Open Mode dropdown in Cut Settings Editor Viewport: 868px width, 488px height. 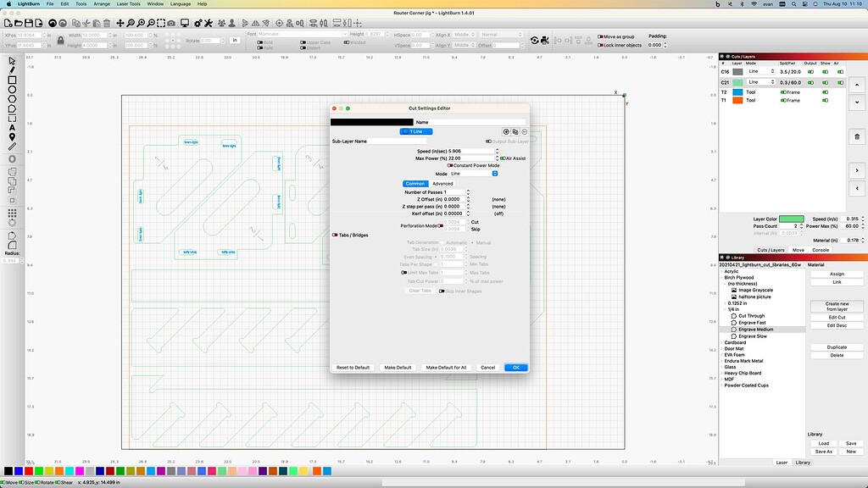coord(474,174)
